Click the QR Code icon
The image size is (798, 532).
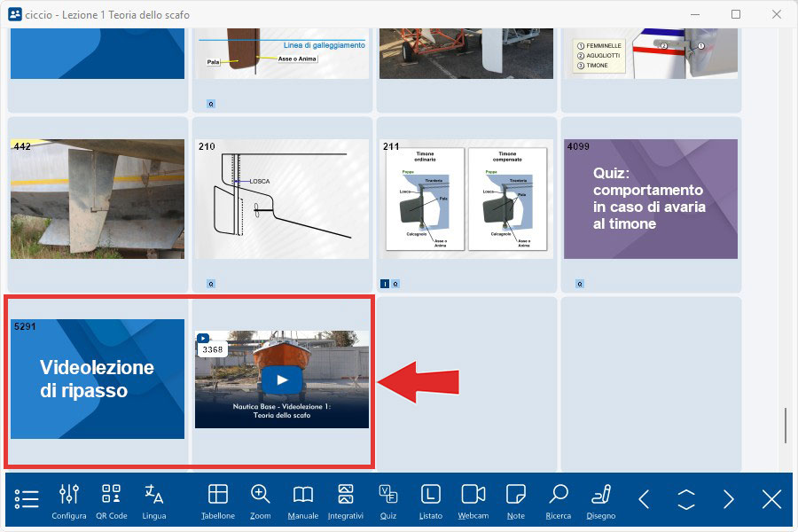(x=112, y=499)
